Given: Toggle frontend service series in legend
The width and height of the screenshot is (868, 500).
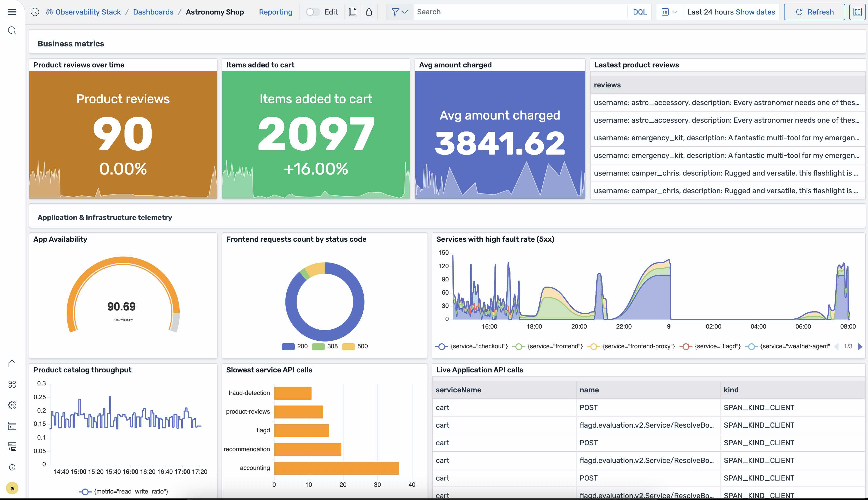Looking at the screenshot, I should pos(548,346).
